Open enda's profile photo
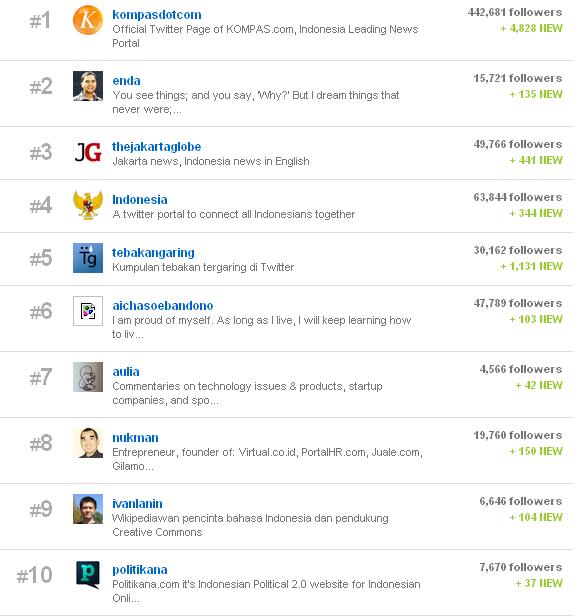The image size is (578, 616). point(88,86)
